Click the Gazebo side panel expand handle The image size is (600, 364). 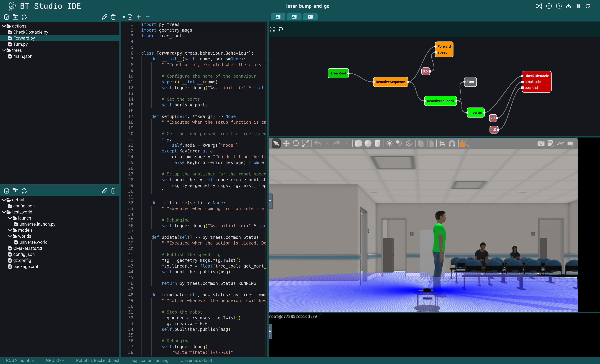coord(270,201)
